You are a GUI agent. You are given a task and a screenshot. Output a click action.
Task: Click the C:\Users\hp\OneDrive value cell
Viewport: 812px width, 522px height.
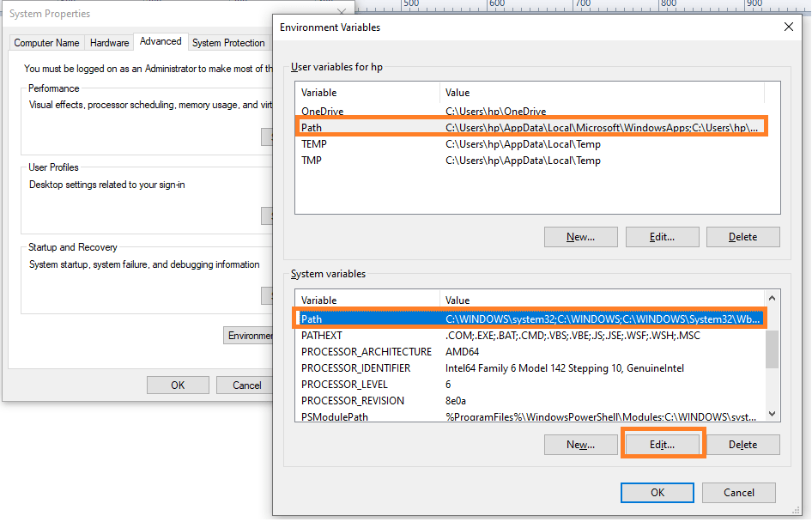click(x=495, y=112)
